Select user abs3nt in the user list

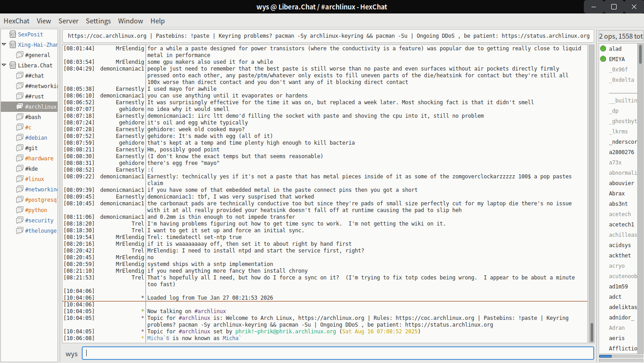pos(618,204)
